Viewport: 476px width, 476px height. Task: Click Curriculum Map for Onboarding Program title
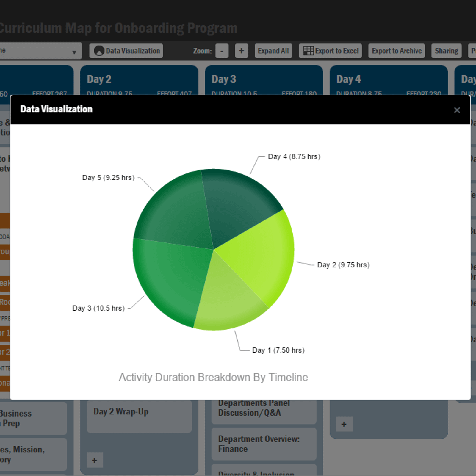[x=118, y=28]
